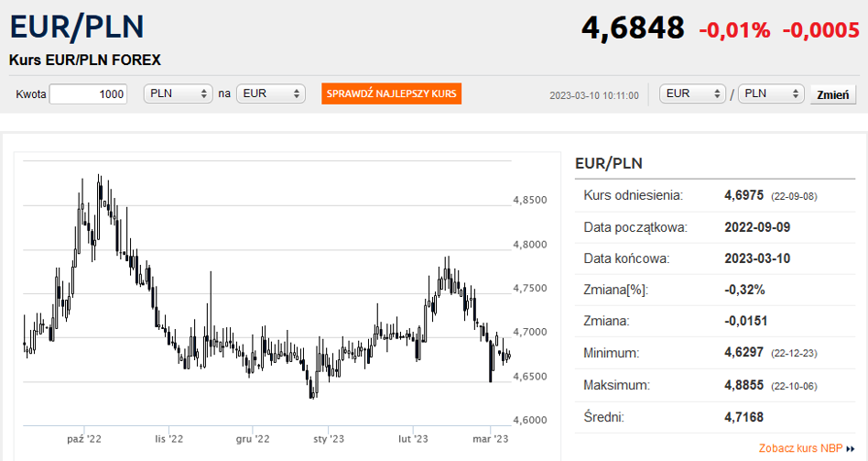Open the 'Zobacz kurs NBP' link
Screen dimensions: 868x461
(x=800, y=448)
